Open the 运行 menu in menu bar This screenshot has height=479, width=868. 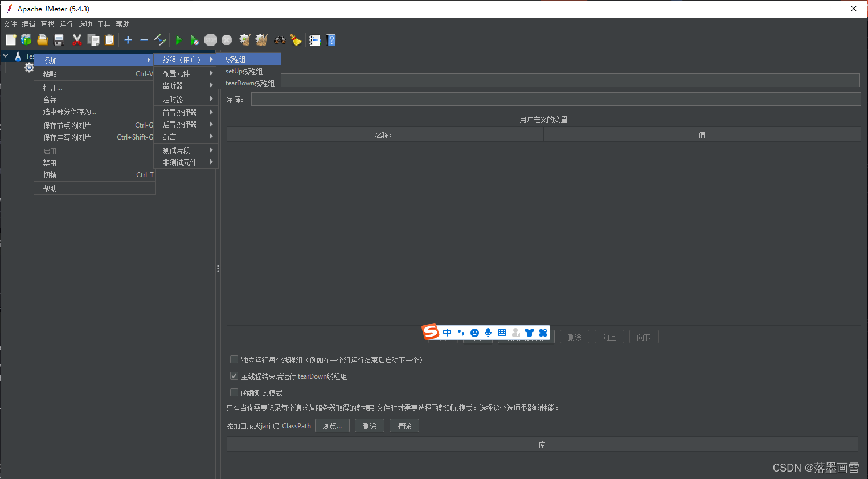click(66, 24)
